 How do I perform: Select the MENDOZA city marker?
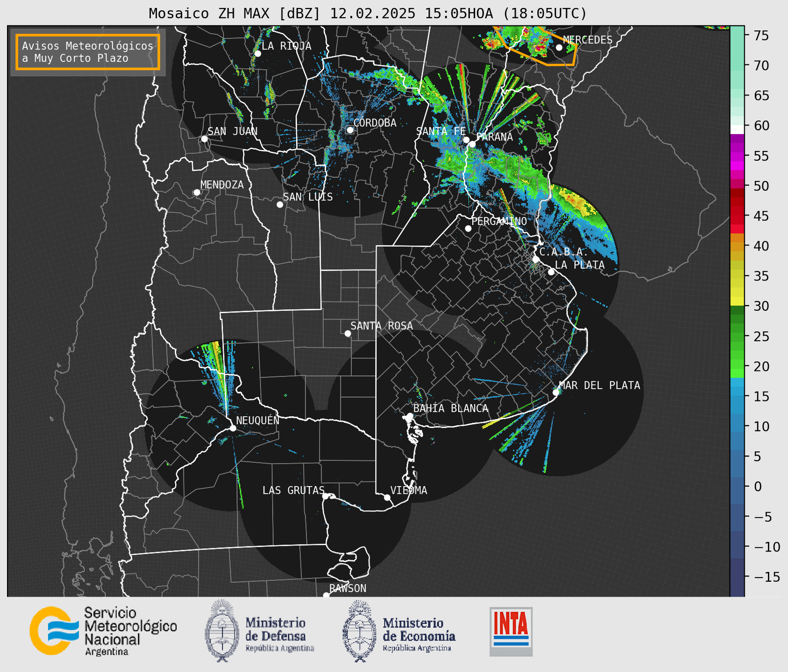[197, 193]
